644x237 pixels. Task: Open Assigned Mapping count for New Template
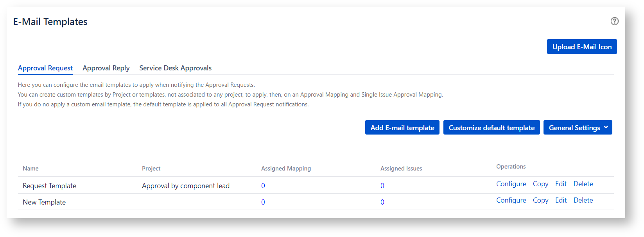[263, 202]
